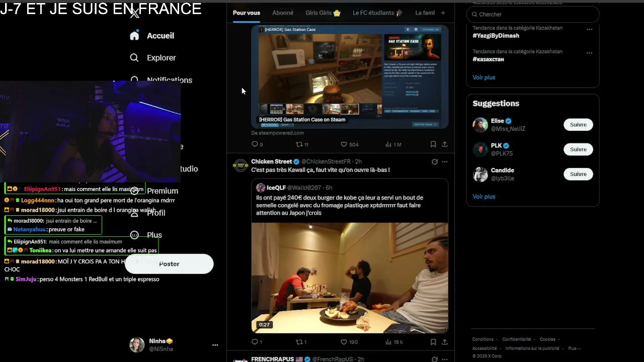Share the Chicken Street post
The width and height of the screenshot is (644, 362).
click(445, 342)
